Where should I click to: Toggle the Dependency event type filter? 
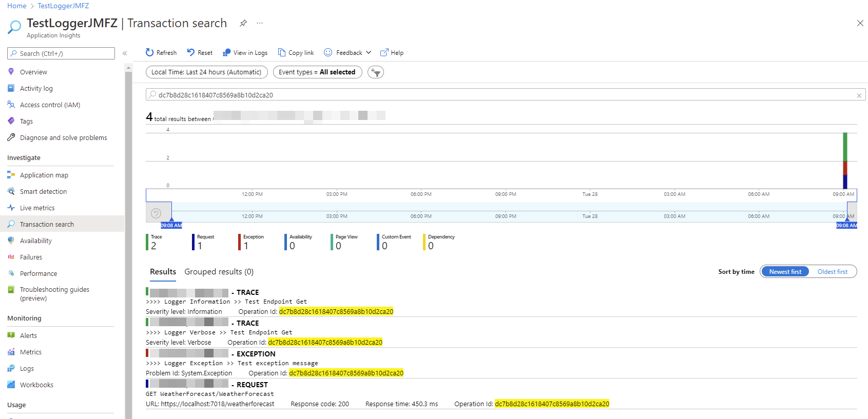coord(439,242)
